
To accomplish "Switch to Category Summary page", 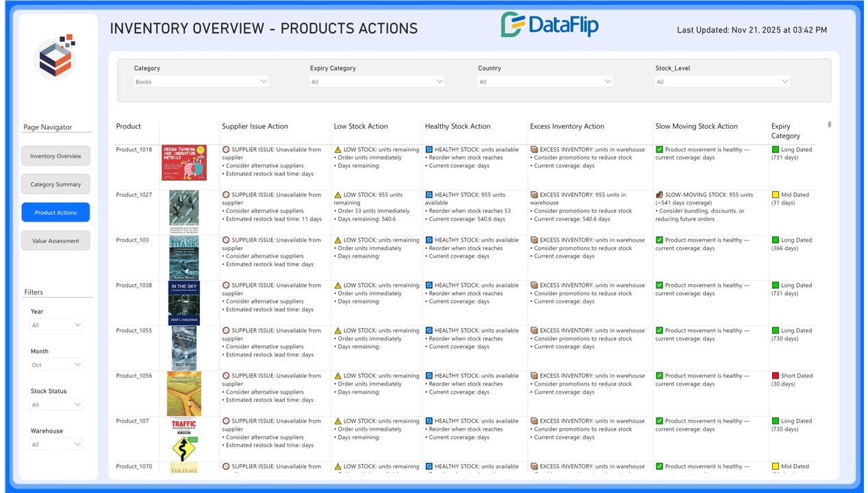I will pos(55,184).
